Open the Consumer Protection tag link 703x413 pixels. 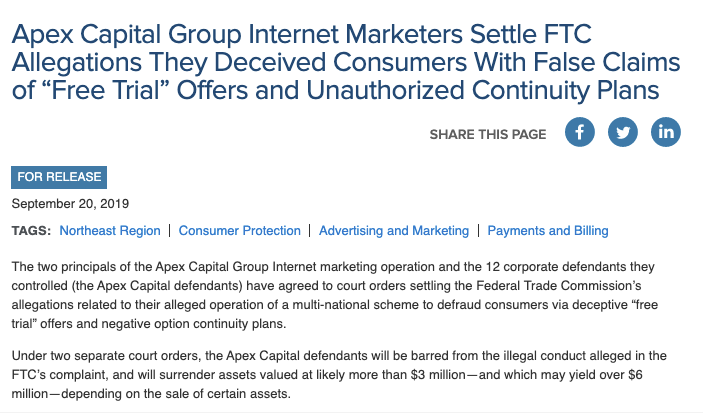coord(240,231)
